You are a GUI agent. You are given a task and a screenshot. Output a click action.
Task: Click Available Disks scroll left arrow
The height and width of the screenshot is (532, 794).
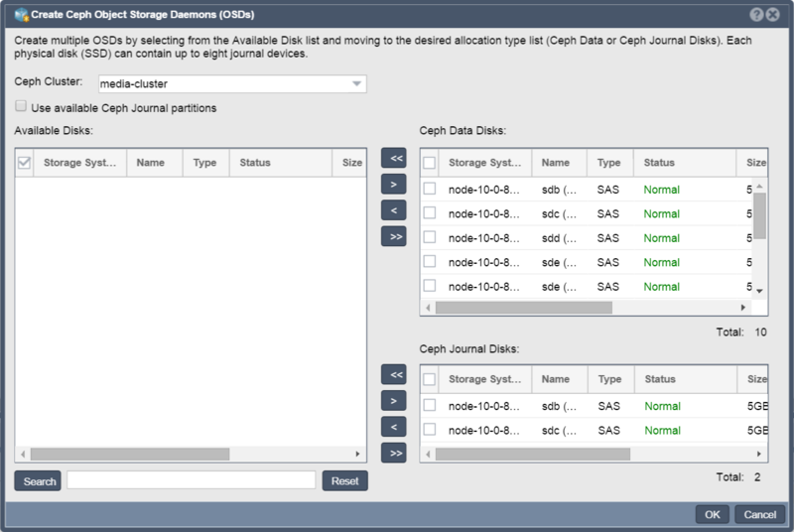(23, 454)
